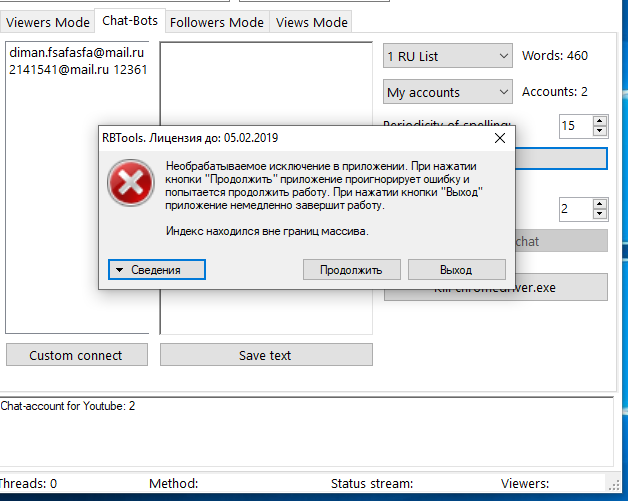Click the red error icon in dialog
This screenshot has width=628, height=501.
coord(127,184)
